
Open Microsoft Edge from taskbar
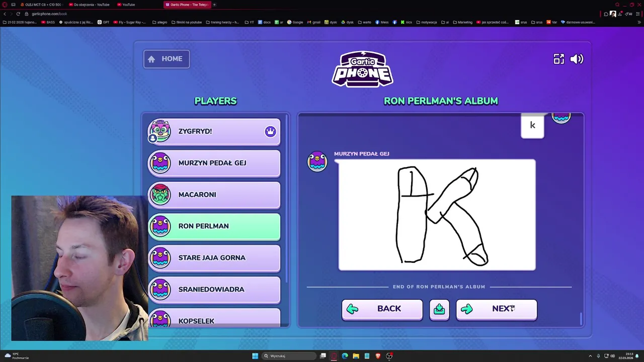tap(345, 356)
